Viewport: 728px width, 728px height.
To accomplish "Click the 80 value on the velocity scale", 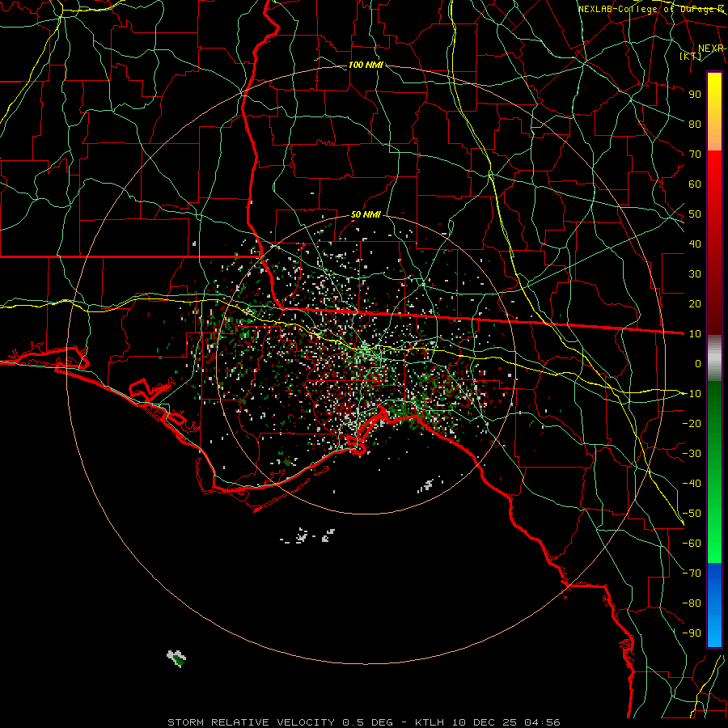I will (695, 124).
